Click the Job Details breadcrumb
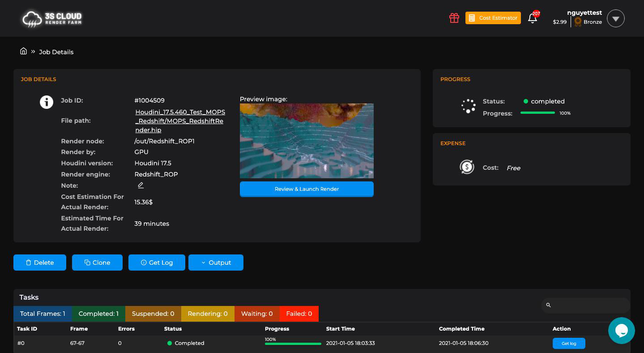Screen dimensions: 644x353 pos(56,52)
